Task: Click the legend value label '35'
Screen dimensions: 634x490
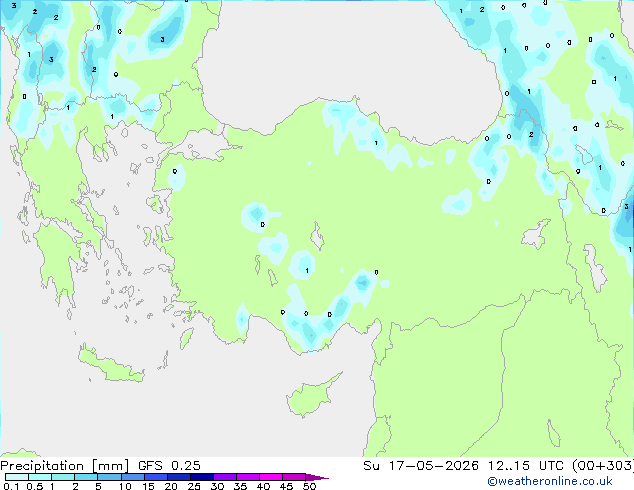Action: click(x=240, y=486)
